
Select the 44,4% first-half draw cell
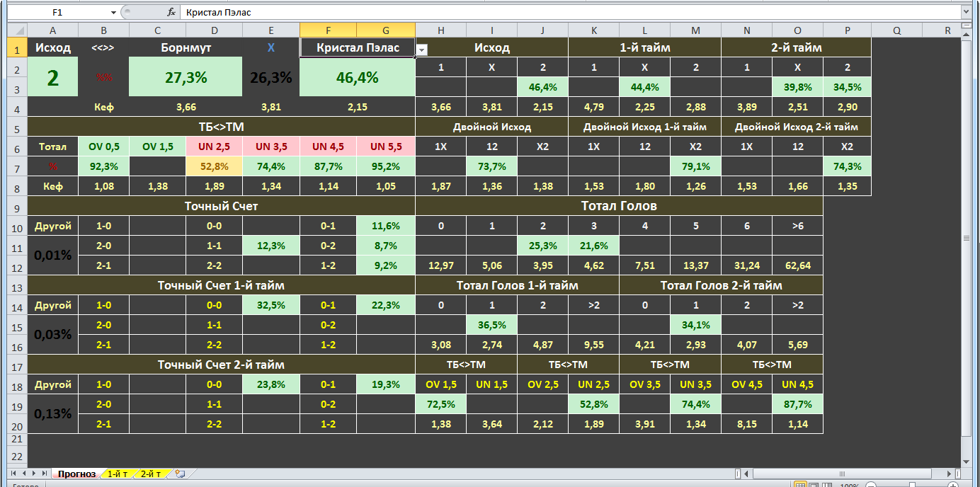point(645,88)
